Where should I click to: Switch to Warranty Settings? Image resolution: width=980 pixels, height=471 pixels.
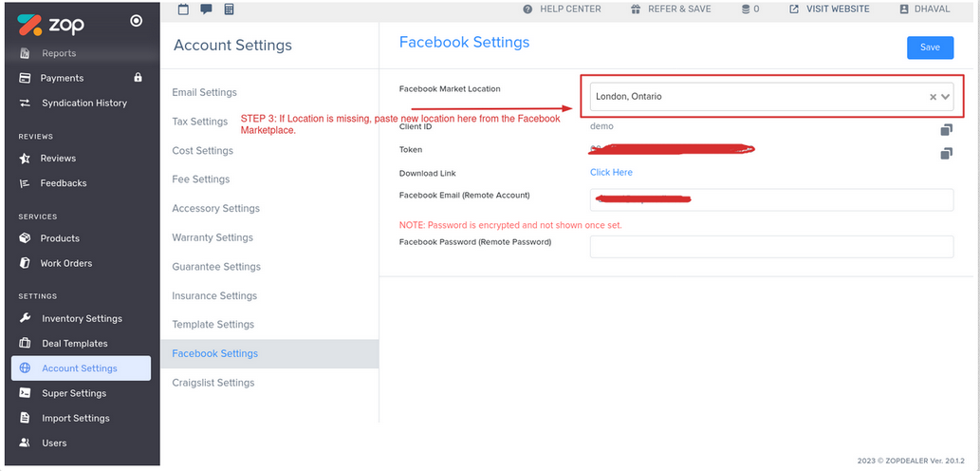click(213, 237)
